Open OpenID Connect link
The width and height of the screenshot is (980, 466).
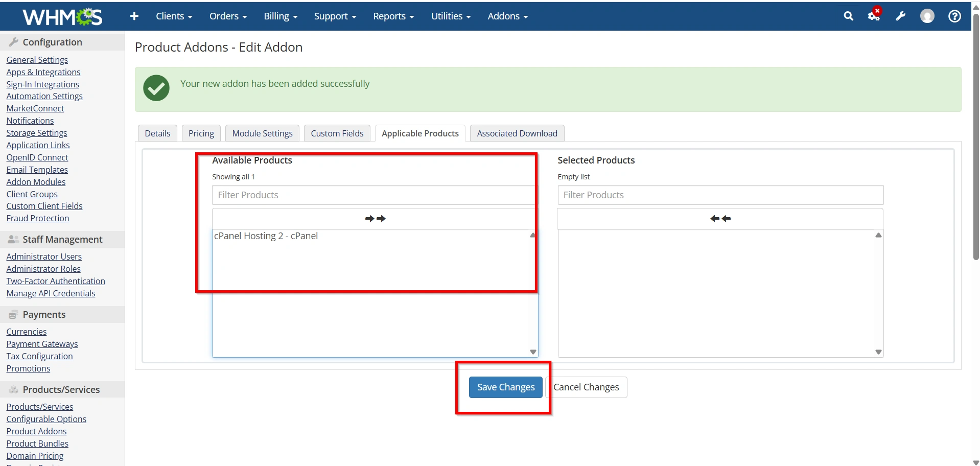pyautogui.click(x=37, y=157)
